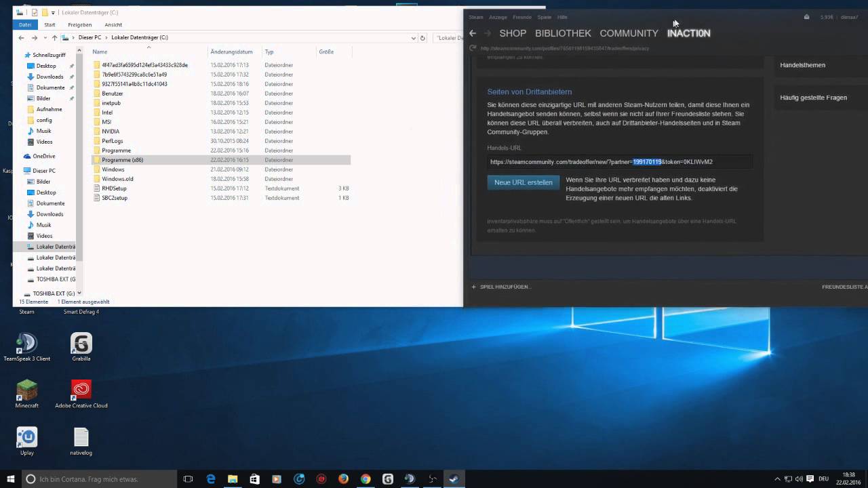Click Explorer search field
The image size is (868, 488).
(447, 38)
